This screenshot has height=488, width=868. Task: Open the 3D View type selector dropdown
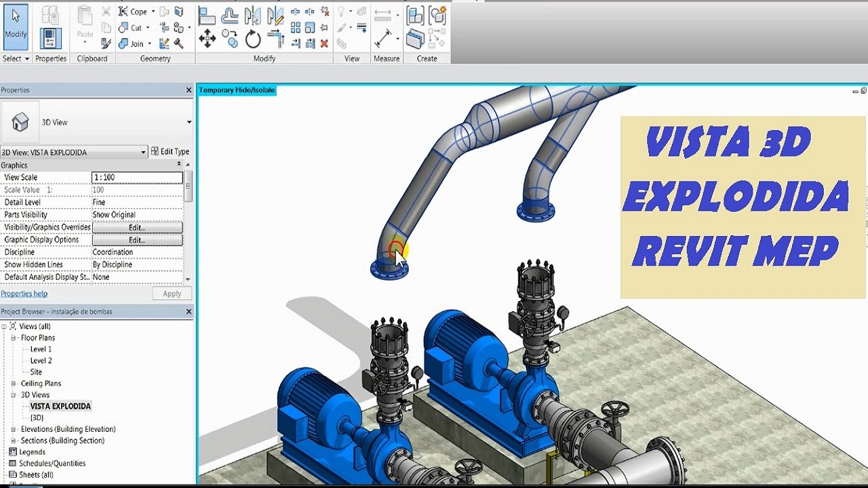pos(189,122)
